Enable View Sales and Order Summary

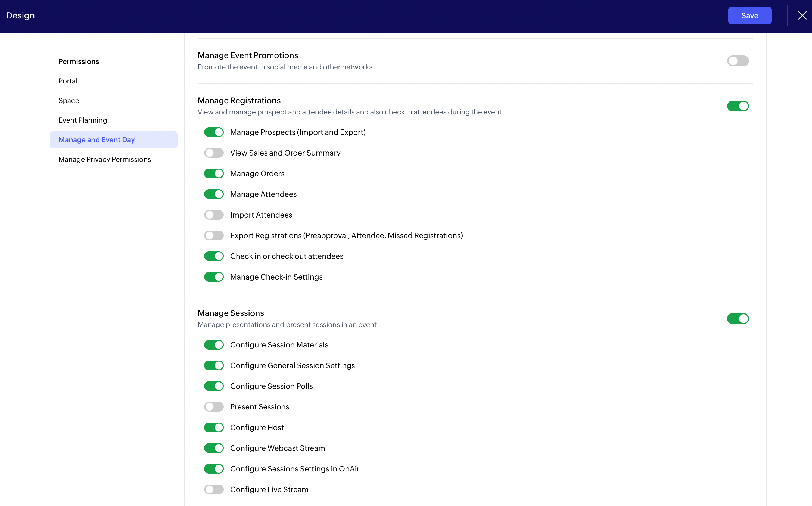tap(214, 153)
